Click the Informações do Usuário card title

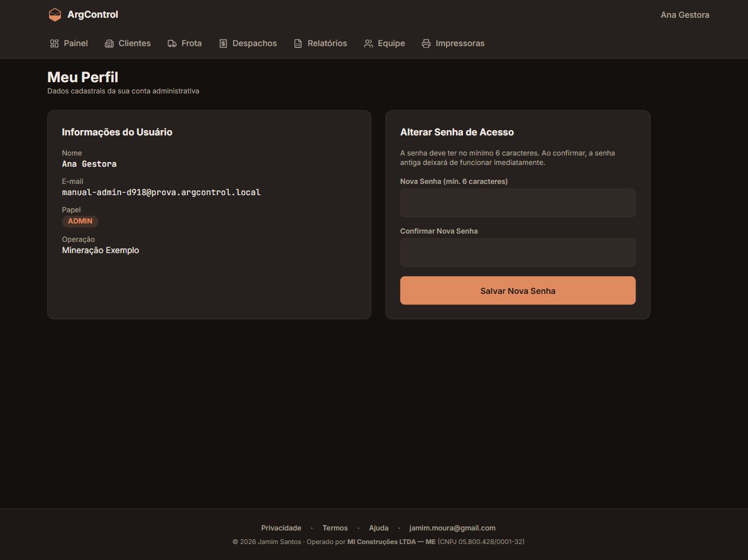coord(117,132)
